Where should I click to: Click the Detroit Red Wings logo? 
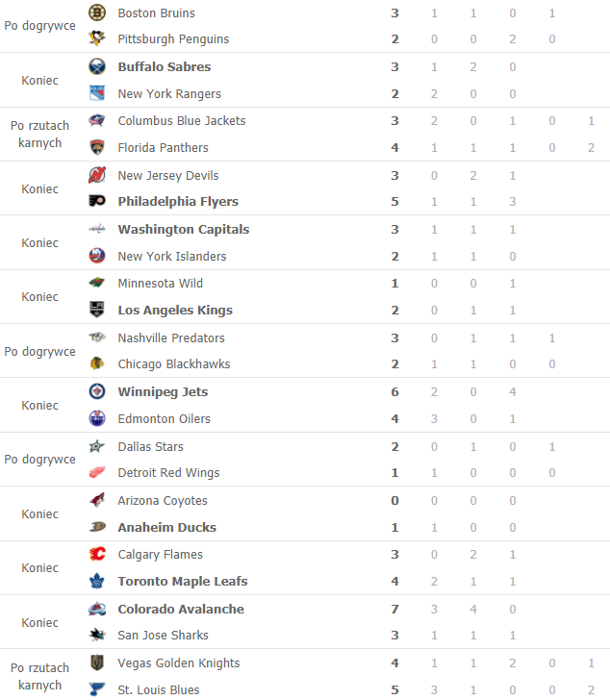coord(96,472)
